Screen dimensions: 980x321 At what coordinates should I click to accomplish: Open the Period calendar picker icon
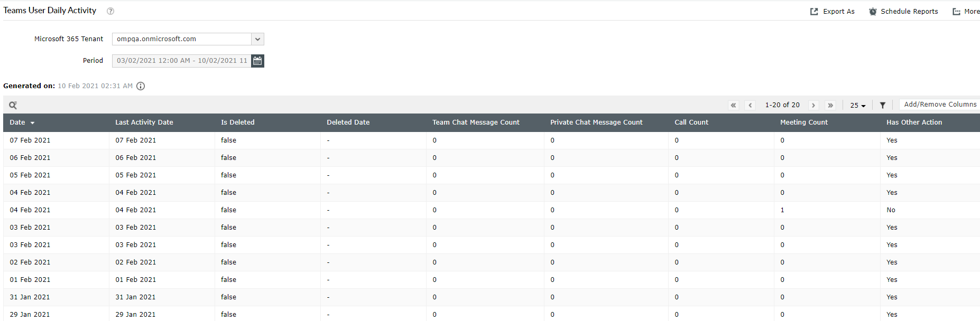point(257,61)
